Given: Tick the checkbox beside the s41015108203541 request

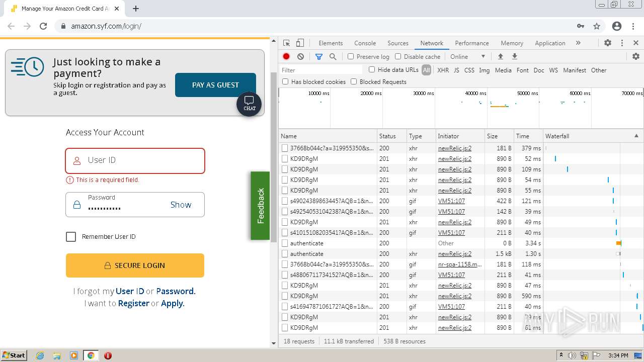Looking at the screenshot, I should point(285,233).
